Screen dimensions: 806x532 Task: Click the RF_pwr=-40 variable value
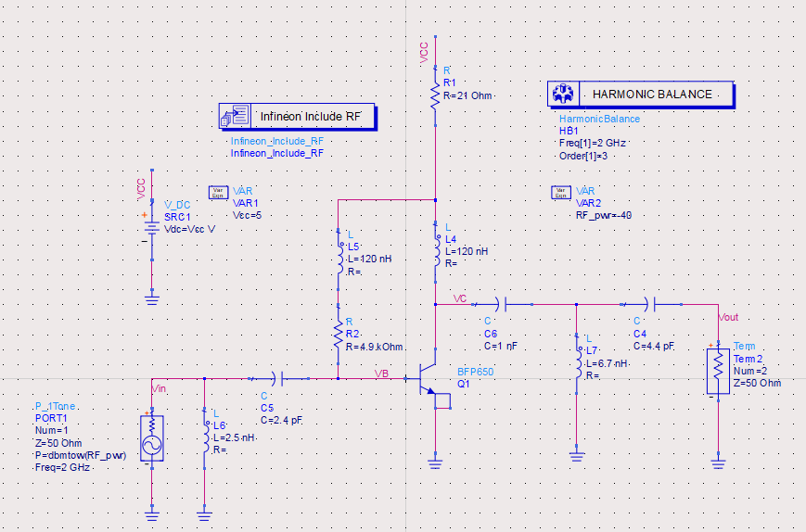(604, 215)
